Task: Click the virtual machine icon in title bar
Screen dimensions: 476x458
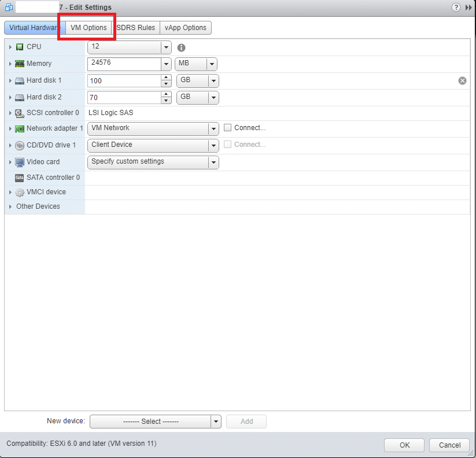Action: pos(9,7)
